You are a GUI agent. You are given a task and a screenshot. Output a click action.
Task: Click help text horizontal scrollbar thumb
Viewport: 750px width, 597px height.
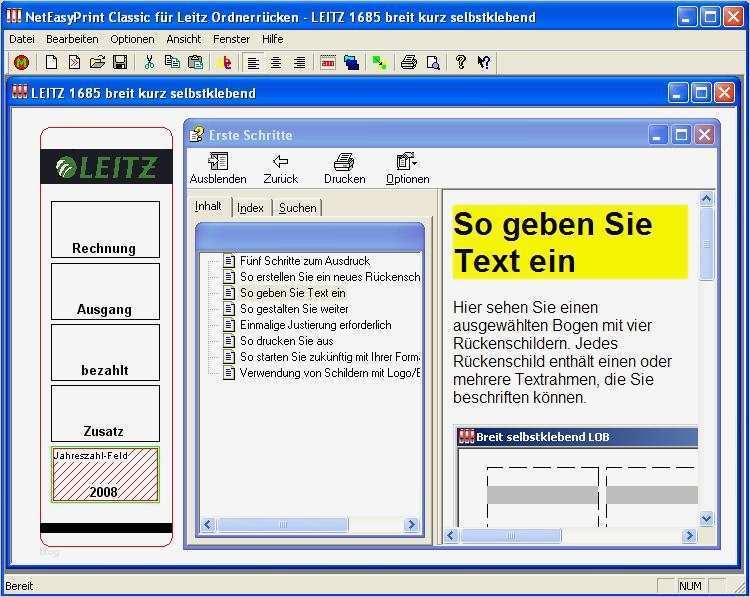[511, 535]
